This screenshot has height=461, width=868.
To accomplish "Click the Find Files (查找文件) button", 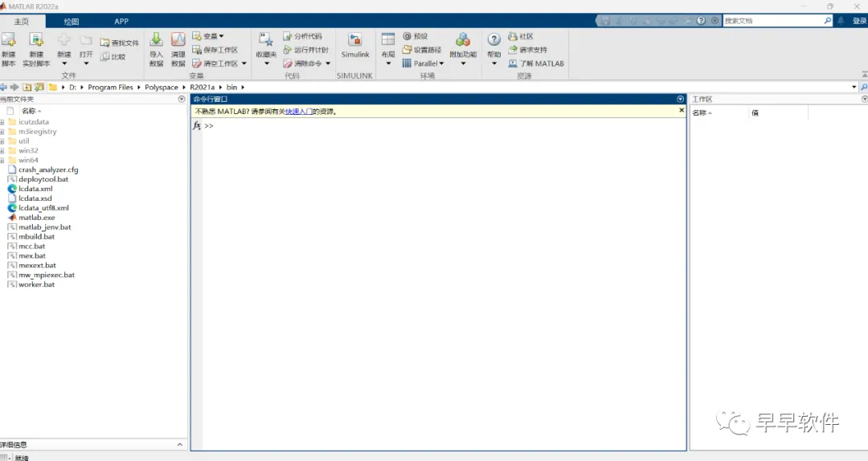I will click(x=120, y=43).
